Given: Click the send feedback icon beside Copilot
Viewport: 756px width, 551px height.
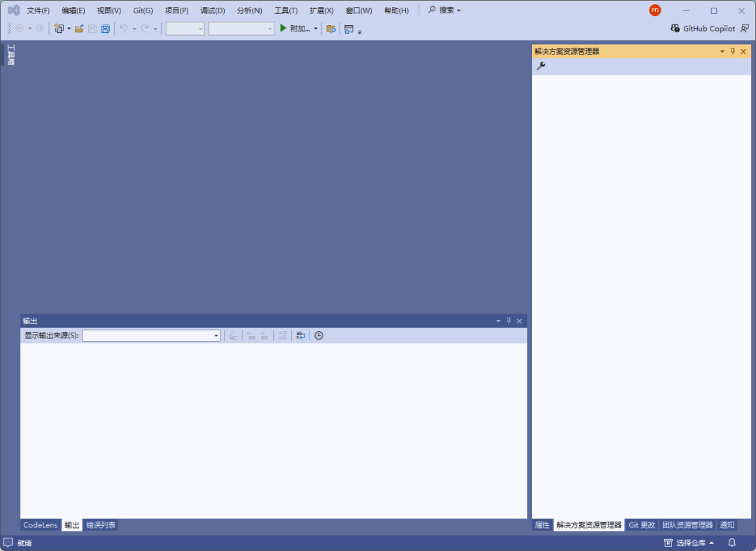Looking at the screenshot, I should click(745, 29).
